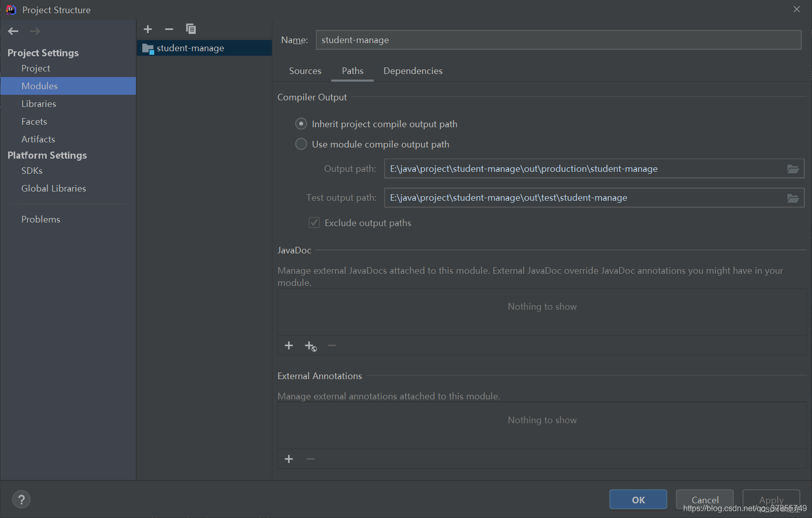812x518 pixels.
Task: Open help with question mark icon
Action: coord(21,499)
